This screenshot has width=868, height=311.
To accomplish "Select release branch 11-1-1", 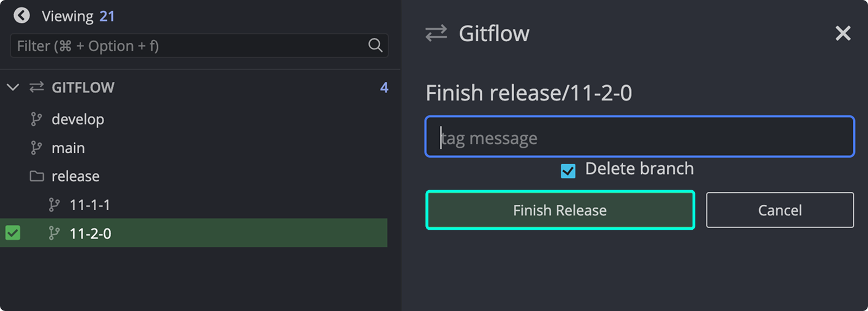I will point(90,205).
